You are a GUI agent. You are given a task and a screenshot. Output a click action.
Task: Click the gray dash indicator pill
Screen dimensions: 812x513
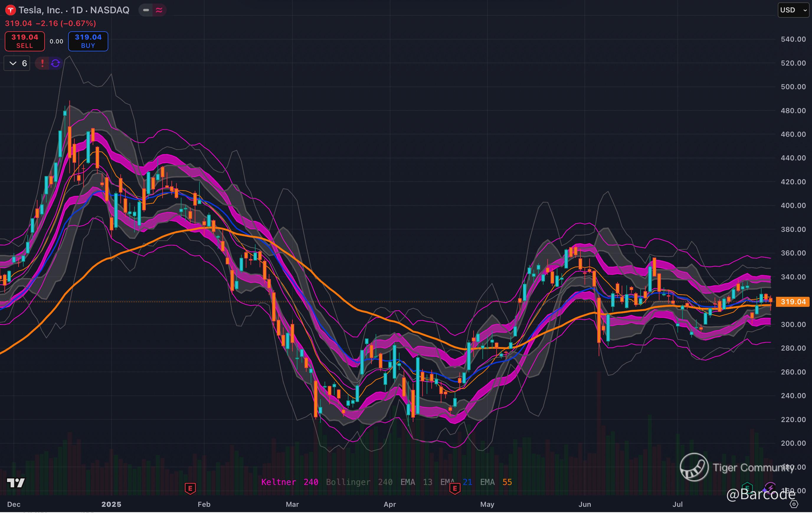click(146, 10)
